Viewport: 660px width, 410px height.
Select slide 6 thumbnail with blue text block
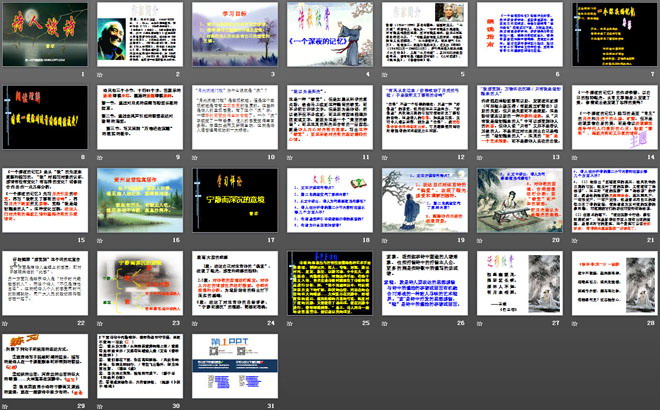point(520,34)
